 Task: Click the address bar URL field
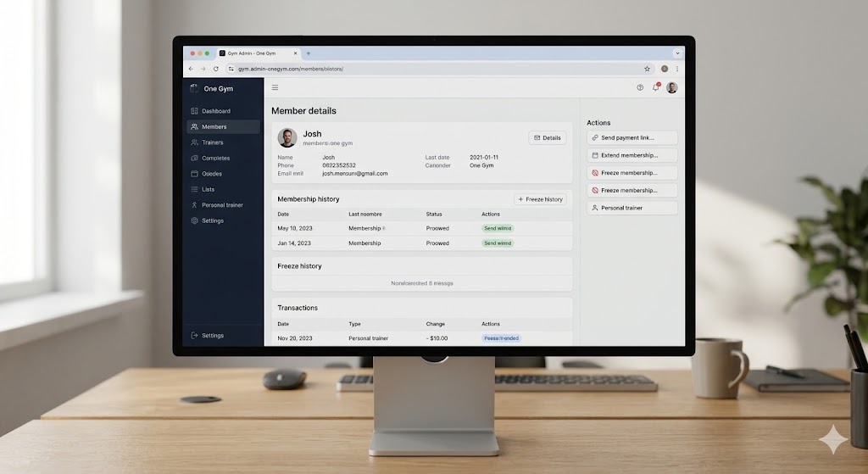point(437,69)
